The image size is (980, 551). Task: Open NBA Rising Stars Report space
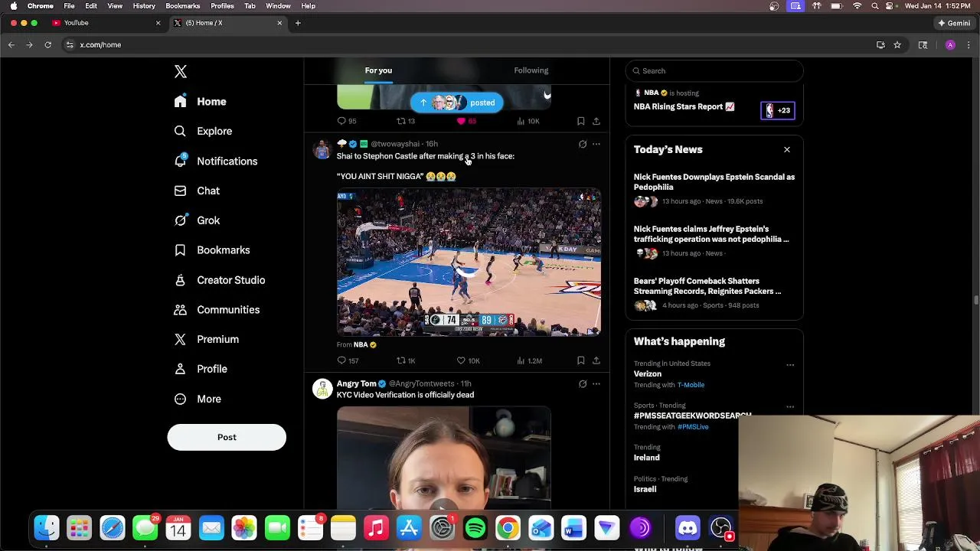[684, 107]
